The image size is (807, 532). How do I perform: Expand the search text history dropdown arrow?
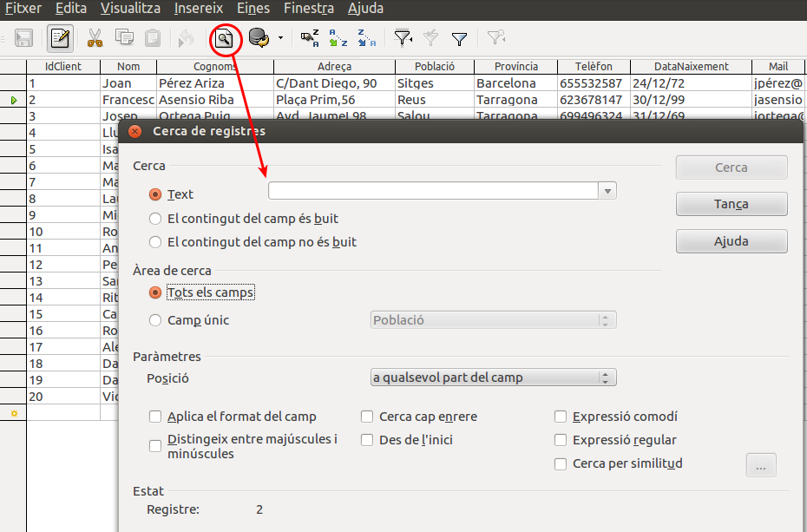pyautogui.click(x=607, y=191)
